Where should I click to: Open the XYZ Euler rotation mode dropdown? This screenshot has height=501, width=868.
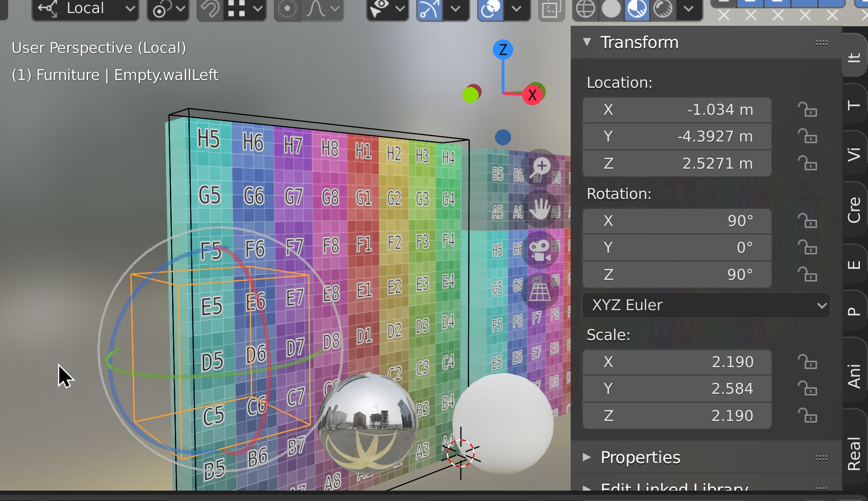706,305
